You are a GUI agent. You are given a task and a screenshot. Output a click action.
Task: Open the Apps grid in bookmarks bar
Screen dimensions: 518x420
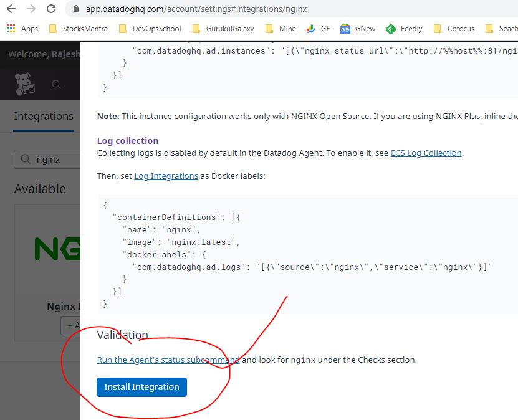pyautogui.click(x=22, y=29)
